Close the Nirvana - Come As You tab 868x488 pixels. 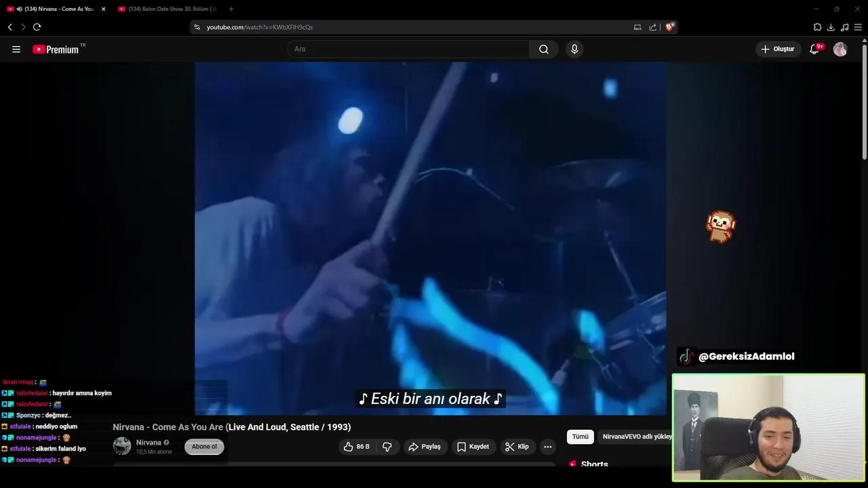click(104, 9)
